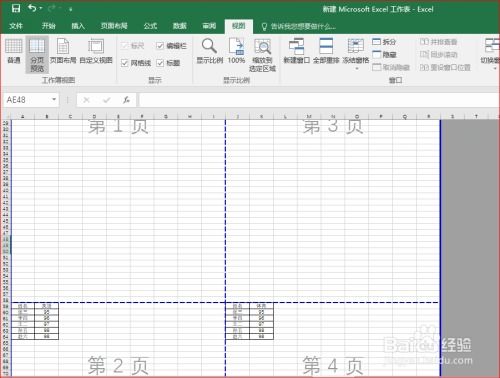Open the 文件 (File) tab

(16, 26)
